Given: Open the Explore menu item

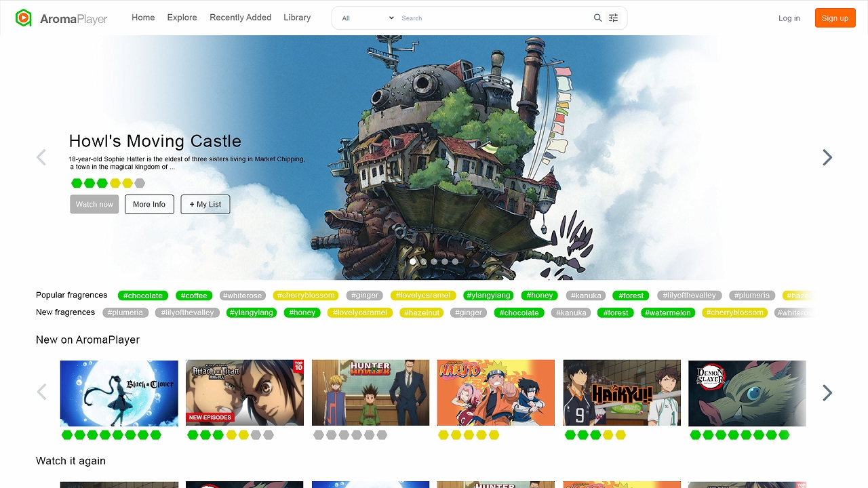Looking at the screenshot, I should [182, 18].
